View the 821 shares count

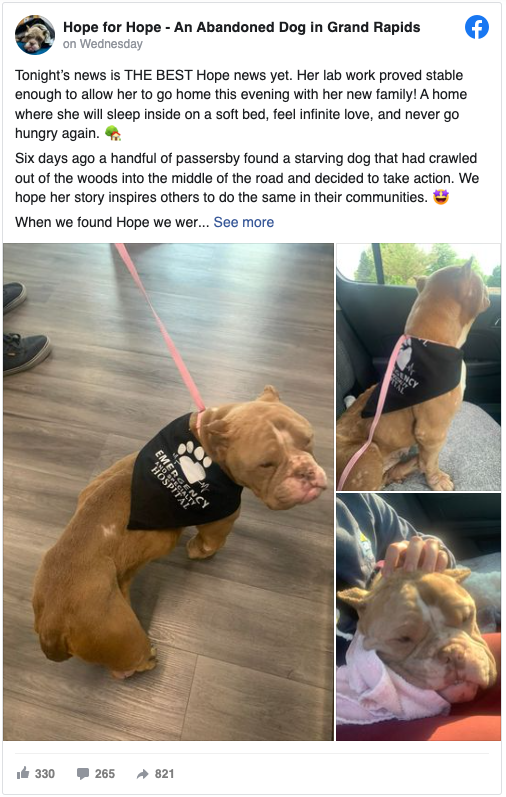pyautogui.click(x=164, y=774)
